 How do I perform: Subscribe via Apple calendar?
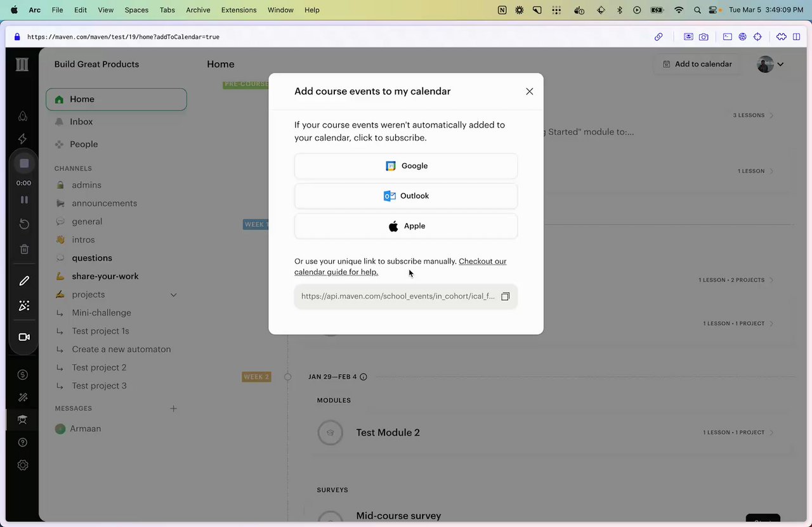[406, 226]
